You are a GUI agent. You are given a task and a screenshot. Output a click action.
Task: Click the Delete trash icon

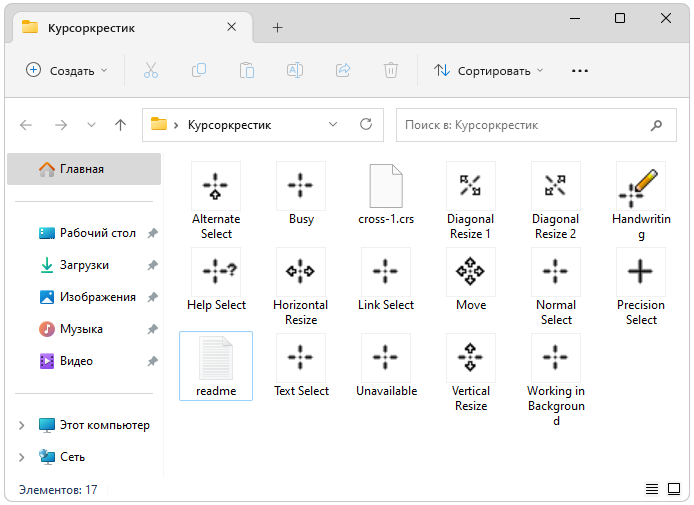point(391,70)
